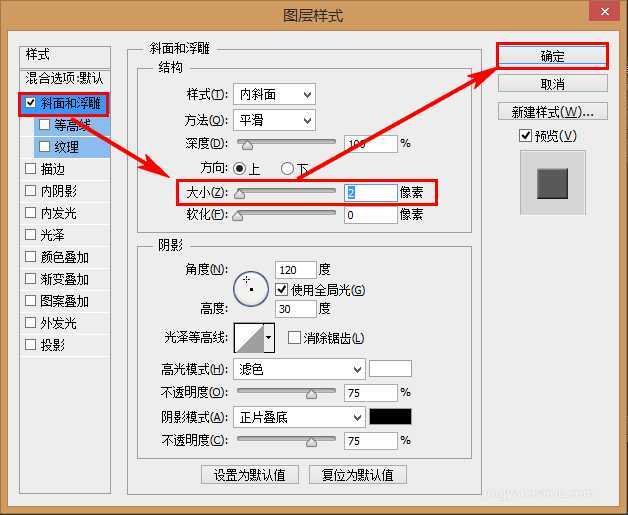This screenshot has width=628, height=515.
Task: Toggle the 预览 preview checkbox
Action: 525,136
